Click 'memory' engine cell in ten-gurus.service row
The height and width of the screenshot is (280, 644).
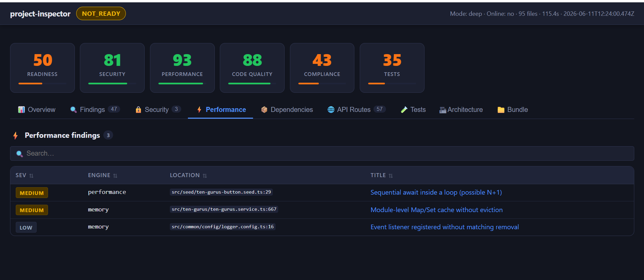(98, 209)
